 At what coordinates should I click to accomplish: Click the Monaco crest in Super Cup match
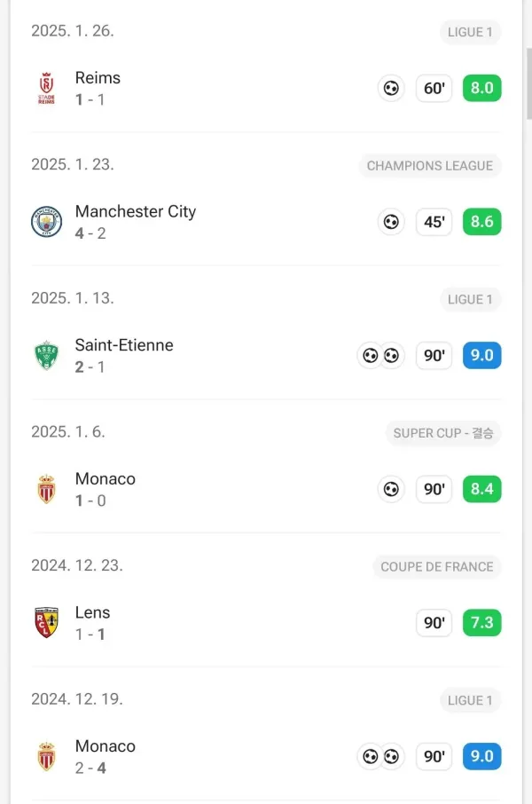point(47,489)
